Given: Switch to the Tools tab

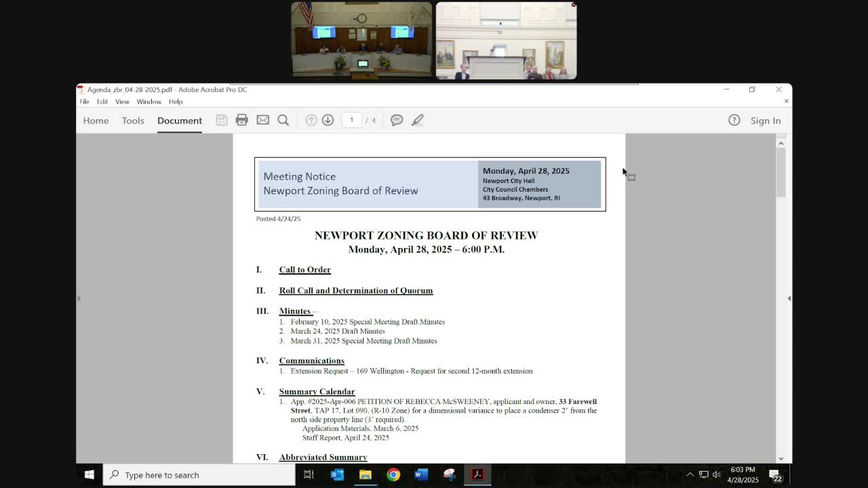Looking at the screenshot, I should (x=133, y=121).
